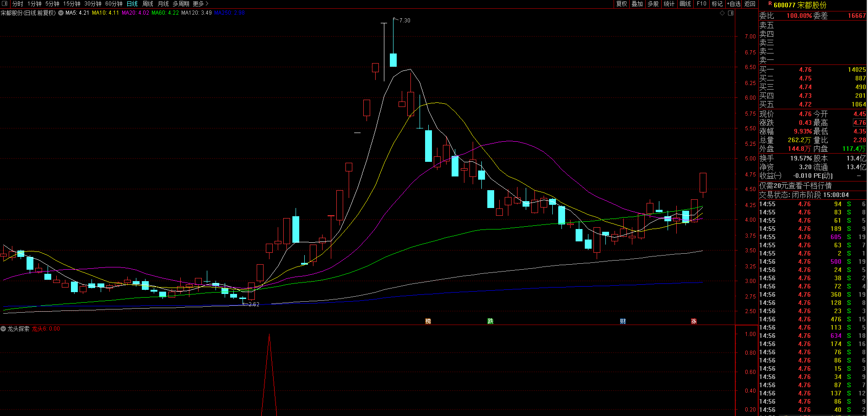Viewport: 868px width, 416px height.
Task: Click the MA120: 3.49 indicator label
Action: [x=196, y=13]
